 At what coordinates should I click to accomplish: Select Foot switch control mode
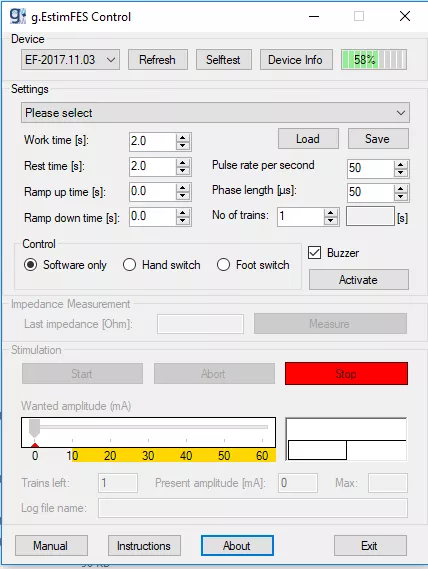[x=253, y=265]
